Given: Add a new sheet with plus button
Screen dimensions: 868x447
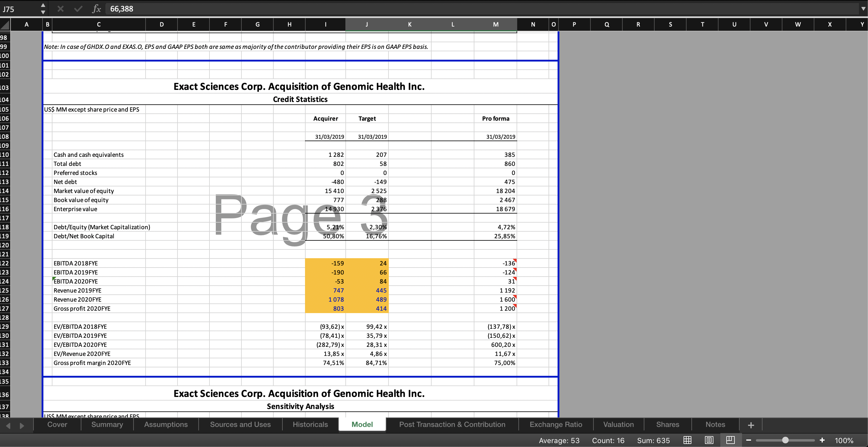Looking at the screenshot, I should pyautogui.click(x=751, y=425).
